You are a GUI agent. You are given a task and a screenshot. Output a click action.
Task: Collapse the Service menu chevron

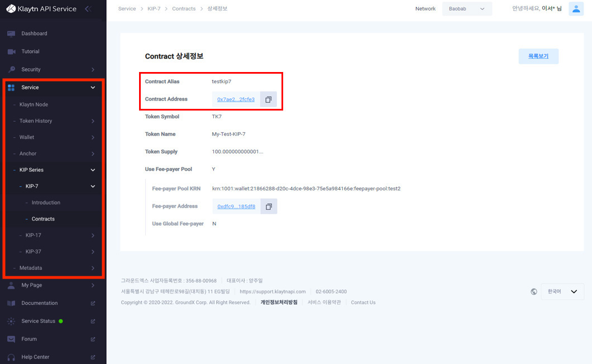coord(93,88)
